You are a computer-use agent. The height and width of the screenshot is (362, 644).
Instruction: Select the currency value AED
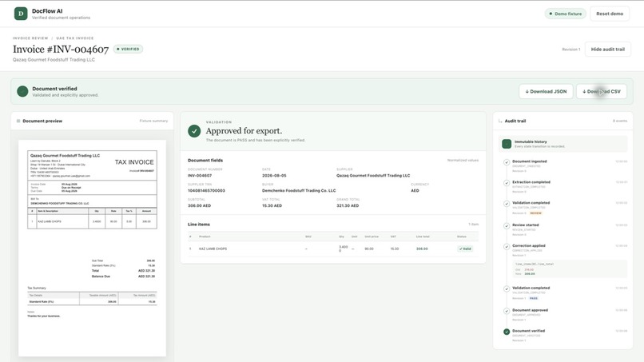[x=415, y=191]
